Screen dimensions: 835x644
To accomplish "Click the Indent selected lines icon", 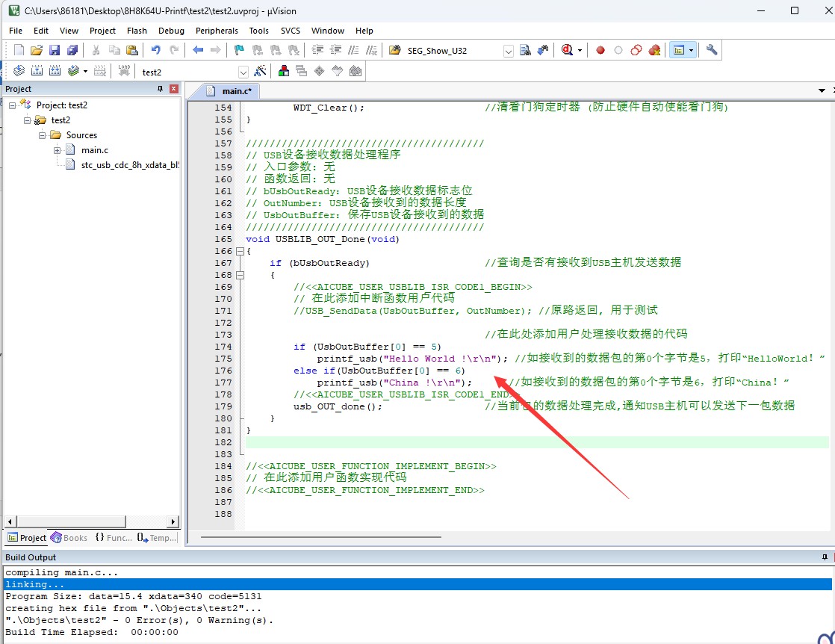I will tap(317, 50).
